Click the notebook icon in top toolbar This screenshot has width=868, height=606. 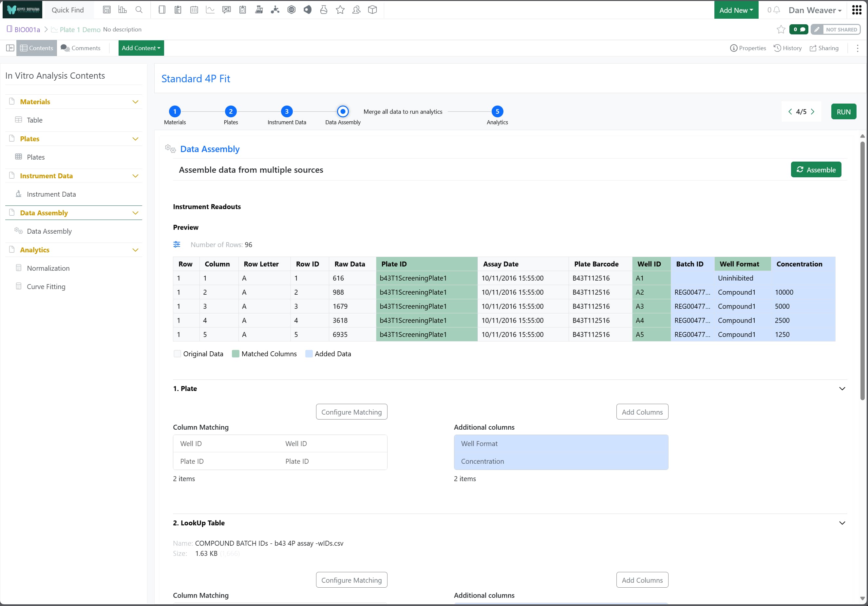pos(162,10)
